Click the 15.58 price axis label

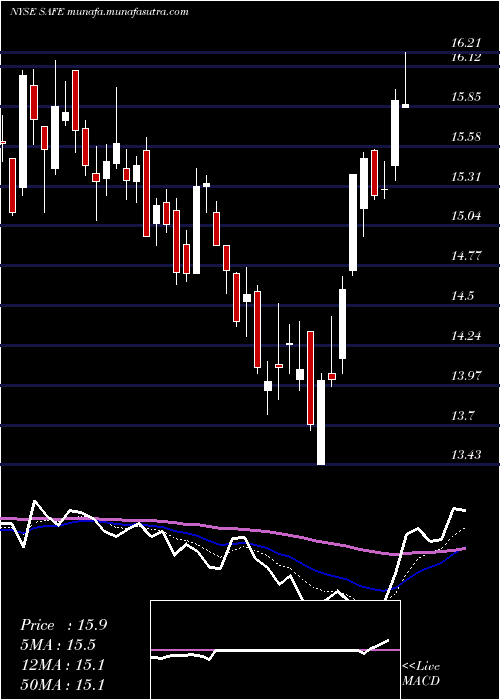(466, 137)
